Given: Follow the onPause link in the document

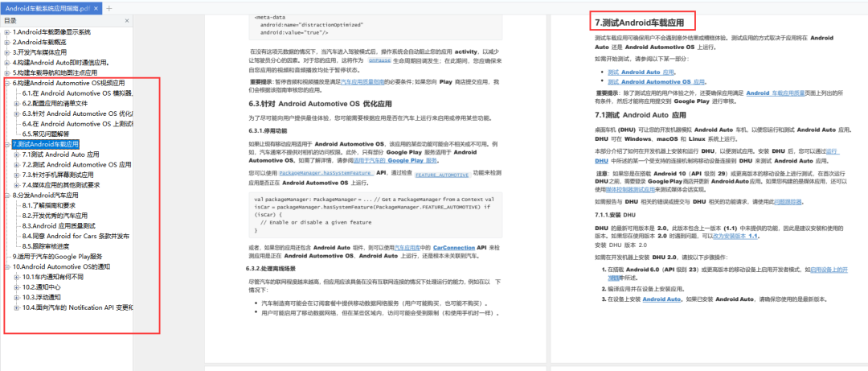Looking at the screenshot, I should coord(379,60).
